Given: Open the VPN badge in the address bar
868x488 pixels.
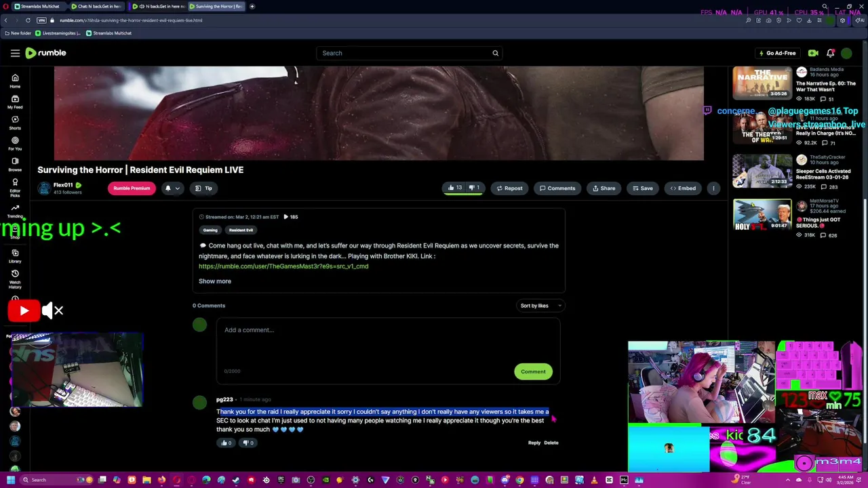Looking at the screenshot, I should (x=41, y=20).
